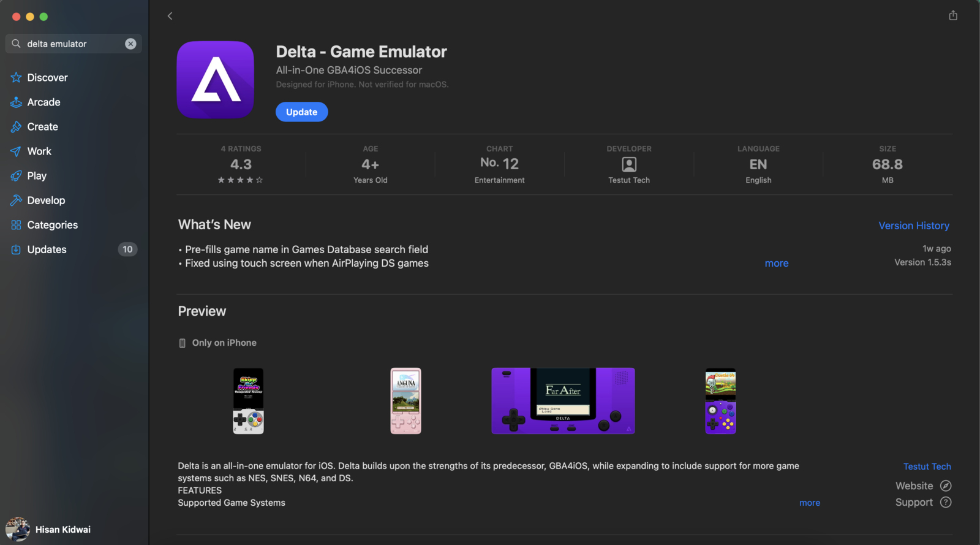Expand the app description with more
The width and height of the screenshot is (980, 545).
pyautogui.click(x=809, y=503)
